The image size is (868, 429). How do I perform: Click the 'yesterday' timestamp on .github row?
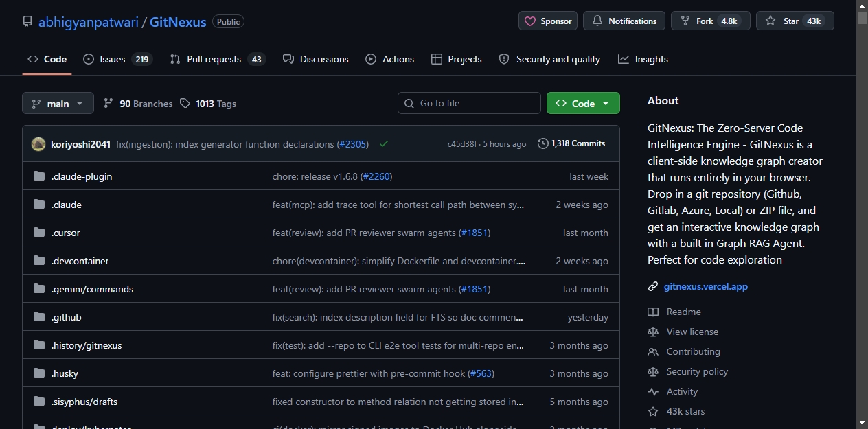[x=588, y=317]
